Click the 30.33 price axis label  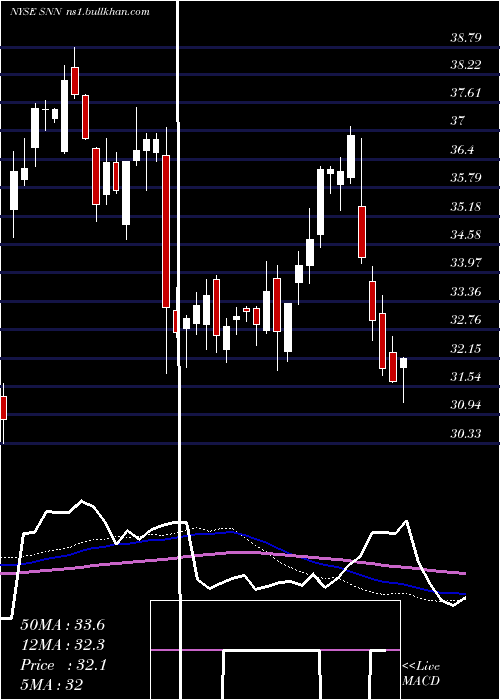click(x=466, y=433)
